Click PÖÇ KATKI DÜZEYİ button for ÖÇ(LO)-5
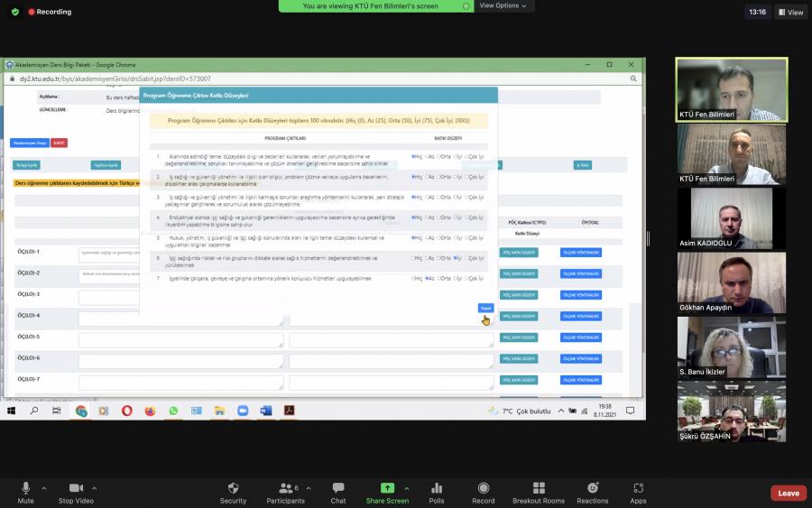The height and width of the screenshot is (508, 812). 519,337
